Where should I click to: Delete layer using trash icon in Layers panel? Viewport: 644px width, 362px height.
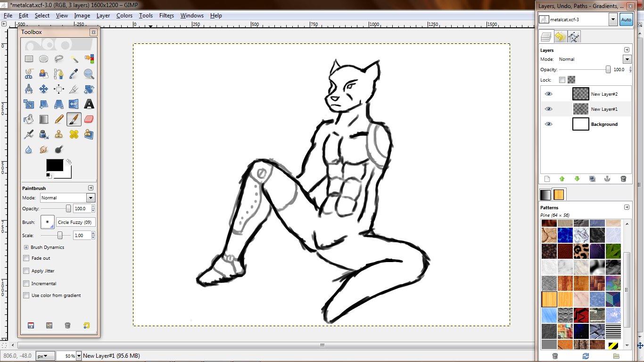click(623, 179)
